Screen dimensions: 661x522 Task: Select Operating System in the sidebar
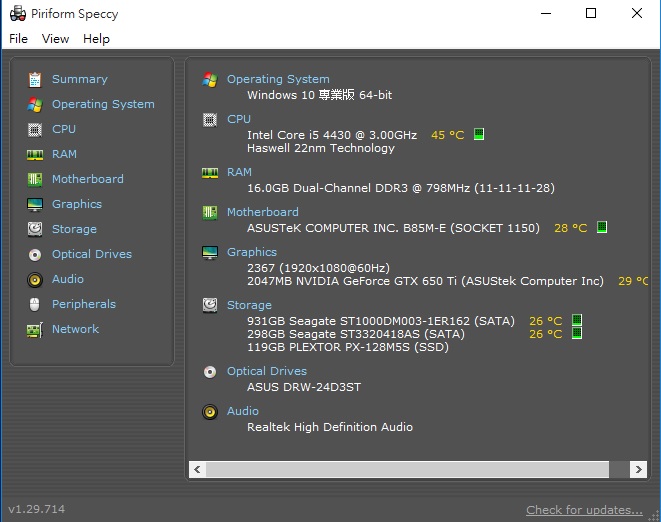coord(103,104)
